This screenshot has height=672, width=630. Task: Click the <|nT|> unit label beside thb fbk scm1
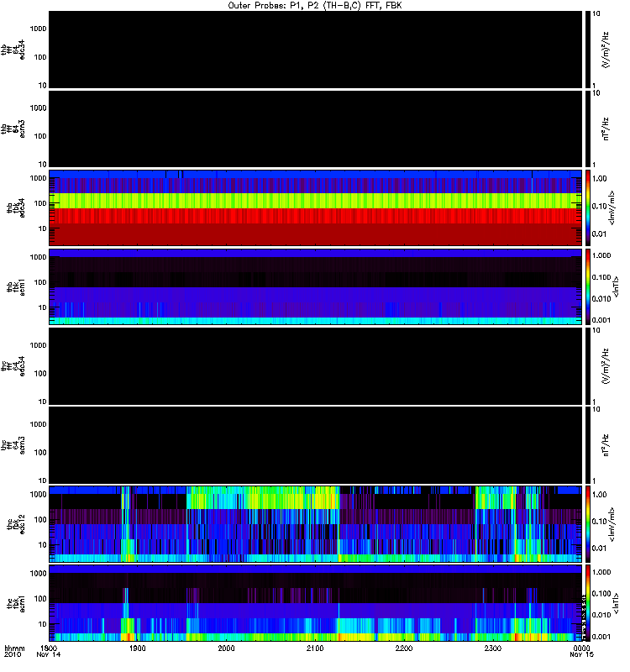[616, 286]
